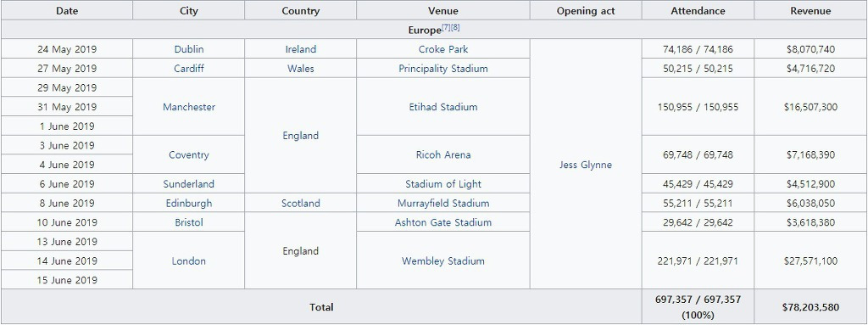
Task: Click the Croke Park venue link
Action: [x=442, y=49]
